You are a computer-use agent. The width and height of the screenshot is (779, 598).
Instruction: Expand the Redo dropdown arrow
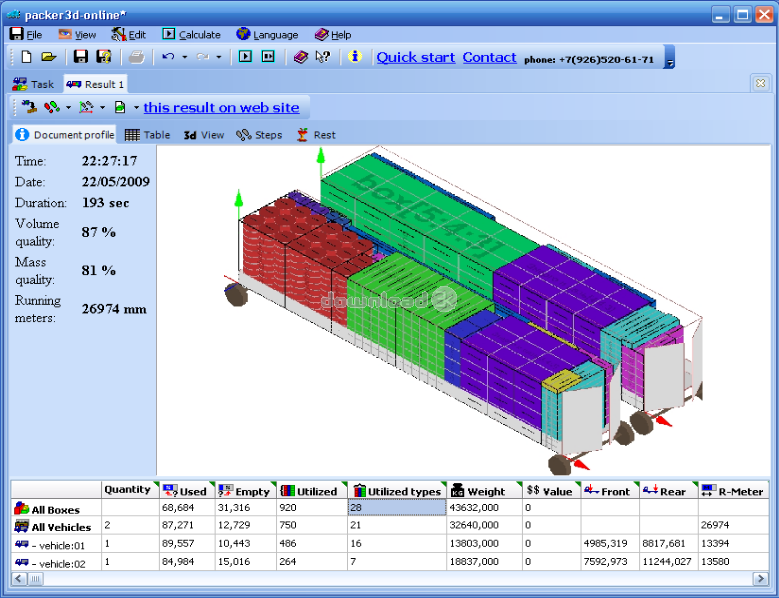(x=220, y=57)
